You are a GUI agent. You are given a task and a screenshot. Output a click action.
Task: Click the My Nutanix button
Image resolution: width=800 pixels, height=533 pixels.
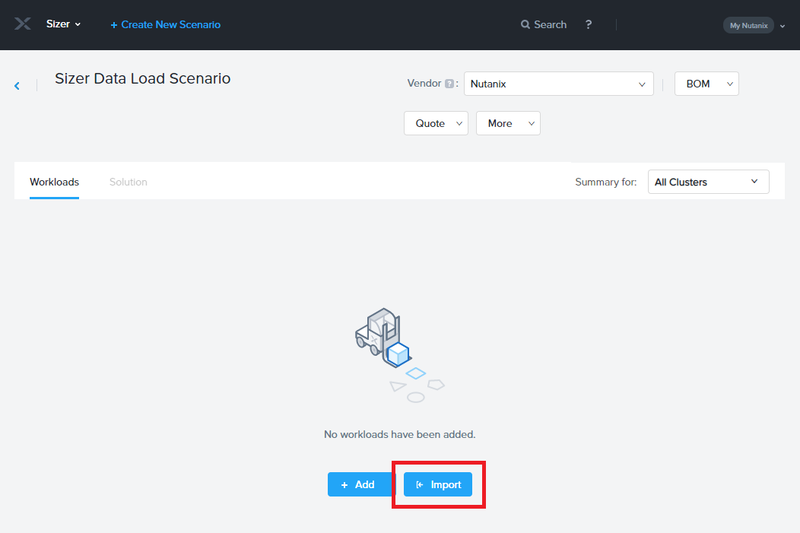point(748,25)
